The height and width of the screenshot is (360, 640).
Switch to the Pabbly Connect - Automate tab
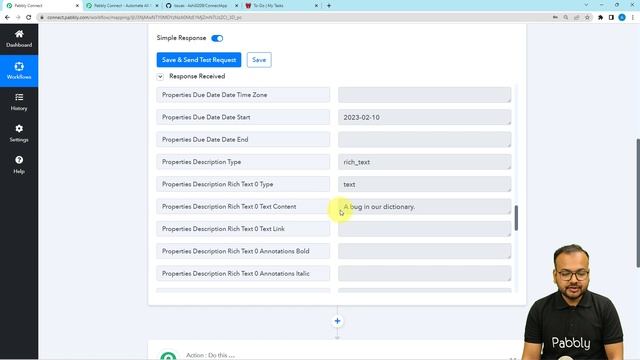point(122,6)
